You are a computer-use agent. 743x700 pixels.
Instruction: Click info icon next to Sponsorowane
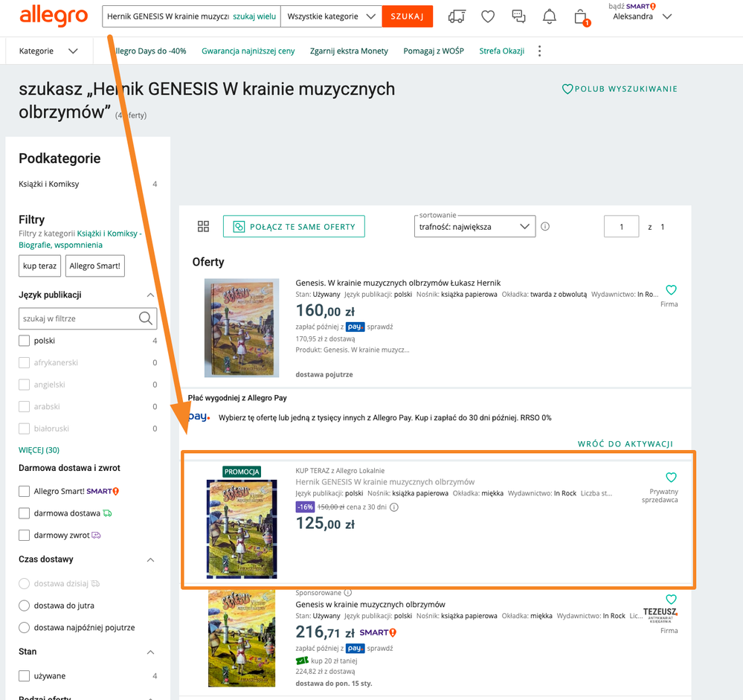(x=348, y=592)
